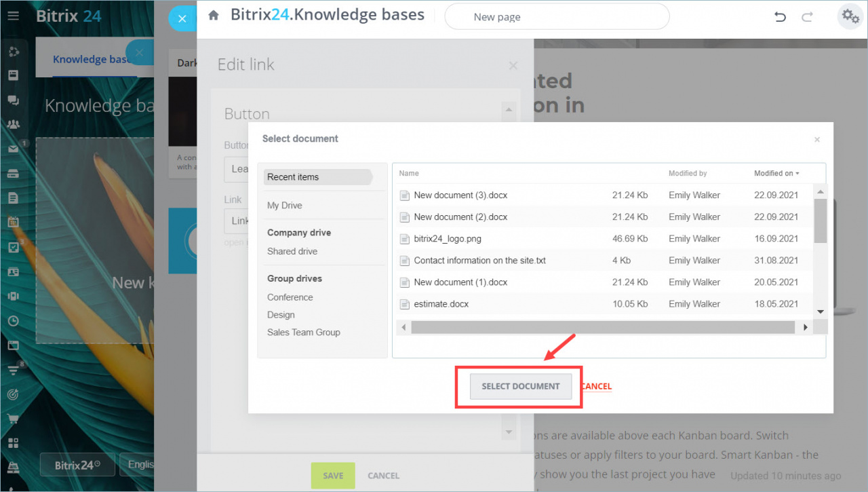The height and width of the screenshot is (492, 868).
Task: Open Shared drive under Company drive
Action: point(292,251)
